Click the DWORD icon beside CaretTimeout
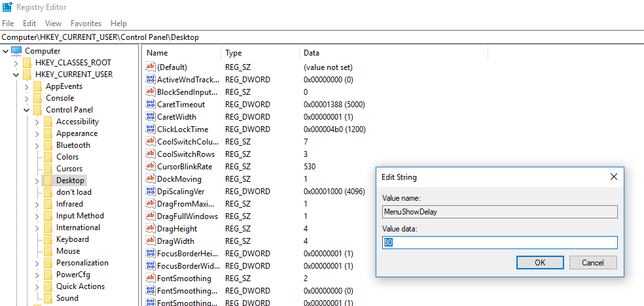This screenshot has height=306, width=644. 151,105
